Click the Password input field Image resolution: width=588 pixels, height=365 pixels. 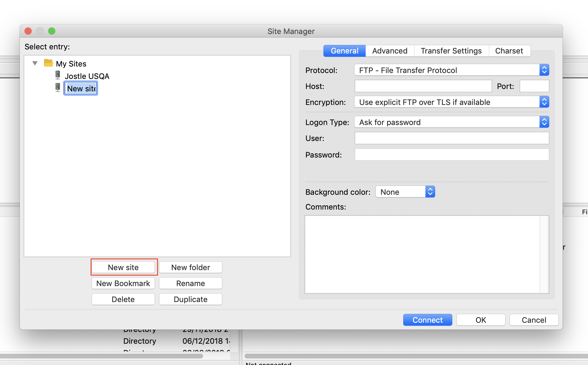point(452,155)
